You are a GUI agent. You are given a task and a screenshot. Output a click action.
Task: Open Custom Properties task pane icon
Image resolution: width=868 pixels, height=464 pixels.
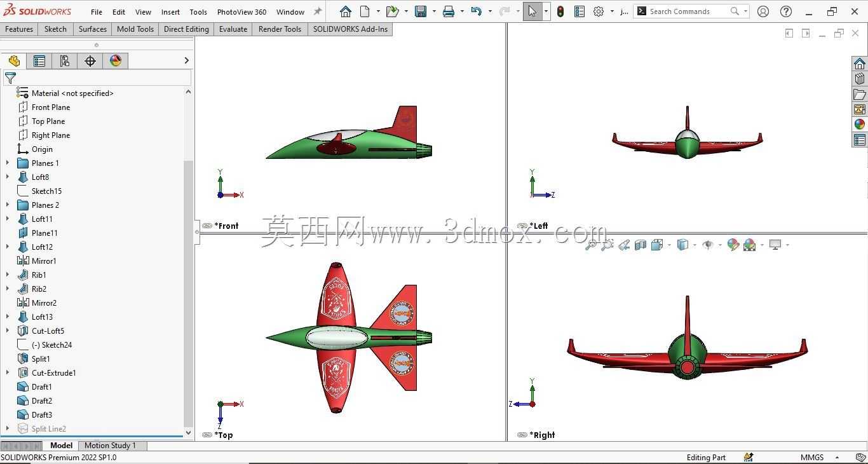pyautogui.click(x=860, y=140)
